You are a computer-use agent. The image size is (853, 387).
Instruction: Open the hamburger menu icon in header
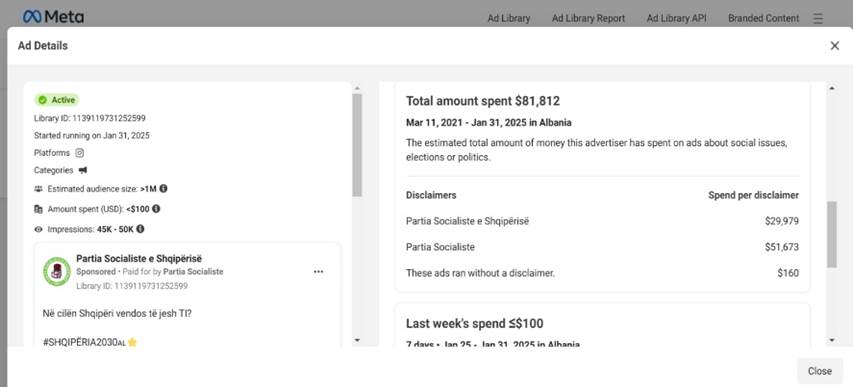818,19
